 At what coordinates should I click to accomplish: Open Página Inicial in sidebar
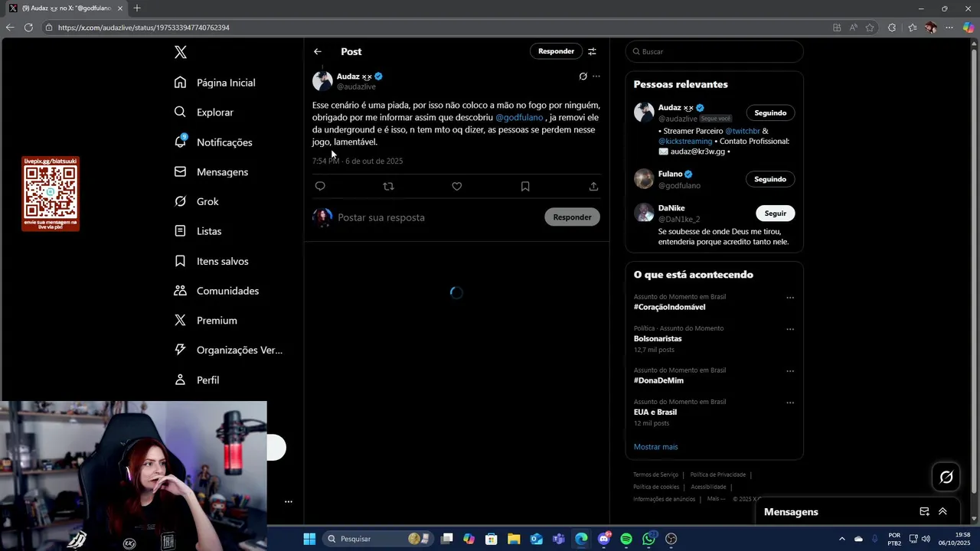click(x=214, y=83)
